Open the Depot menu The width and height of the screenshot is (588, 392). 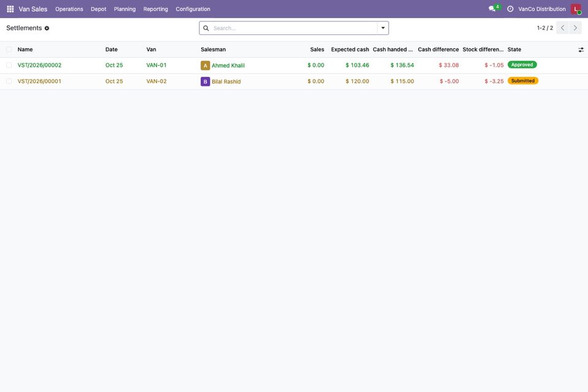tap(98, 9)
